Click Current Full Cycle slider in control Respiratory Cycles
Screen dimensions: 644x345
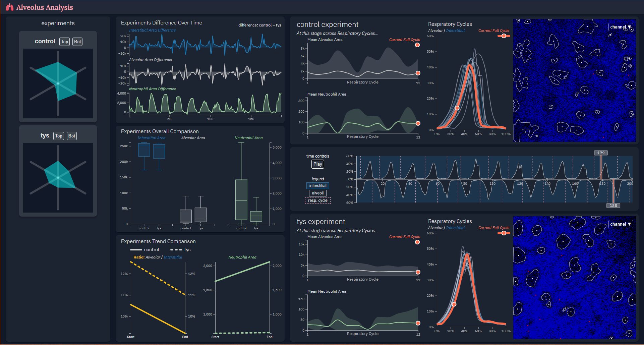[x=504, y=36]
